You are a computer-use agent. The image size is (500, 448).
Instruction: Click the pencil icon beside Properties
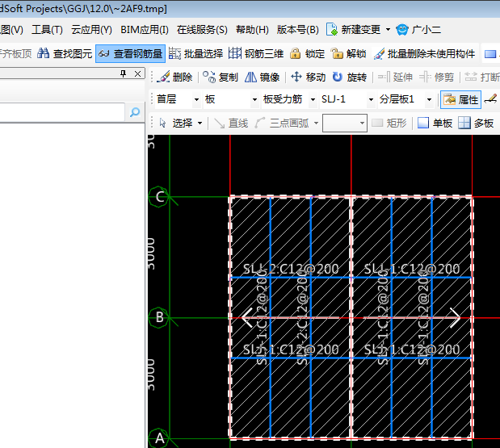pos(491,99)
